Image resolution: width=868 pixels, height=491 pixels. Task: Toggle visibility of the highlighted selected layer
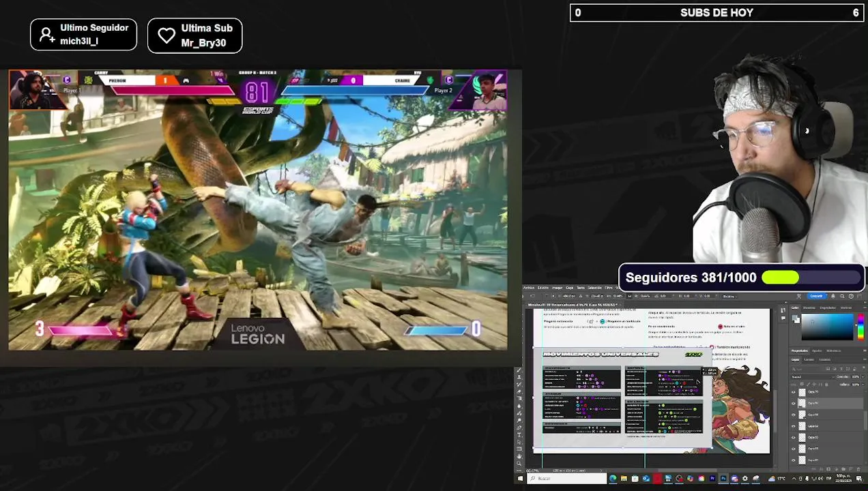pyautogui.click(x=794, y=403)
